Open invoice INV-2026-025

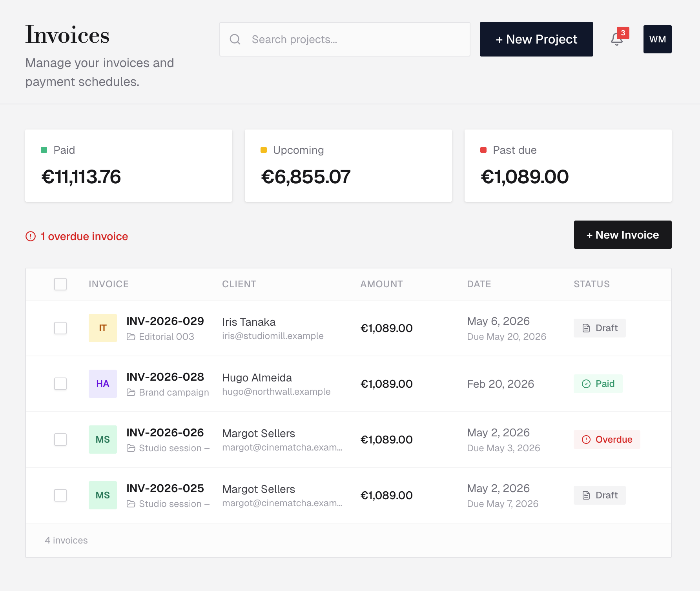(165, 488)
